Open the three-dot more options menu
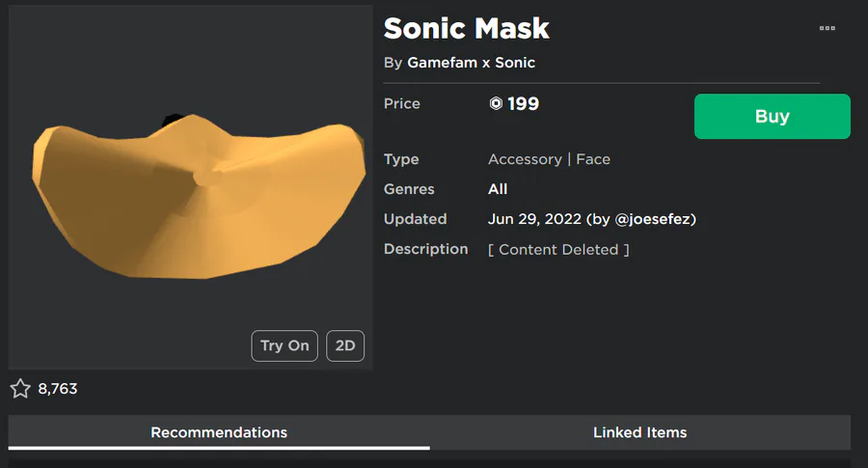Viewport: 868px width, 468px height. [x=827, y=29]
